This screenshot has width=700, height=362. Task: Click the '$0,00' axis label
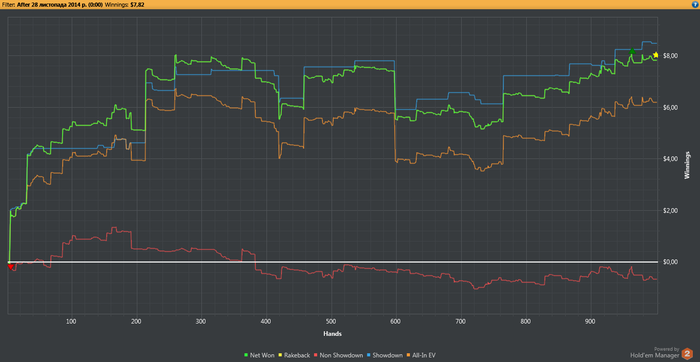click(x=672, y=262)
